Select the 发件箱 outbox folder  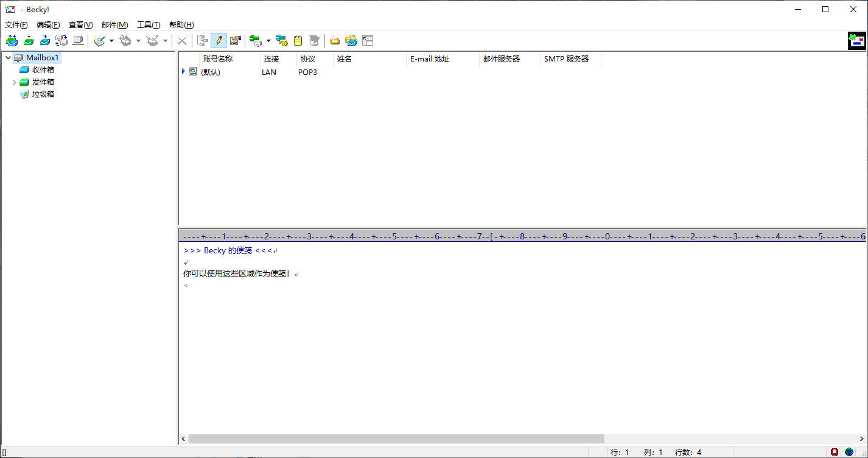[x=43, y=82]
